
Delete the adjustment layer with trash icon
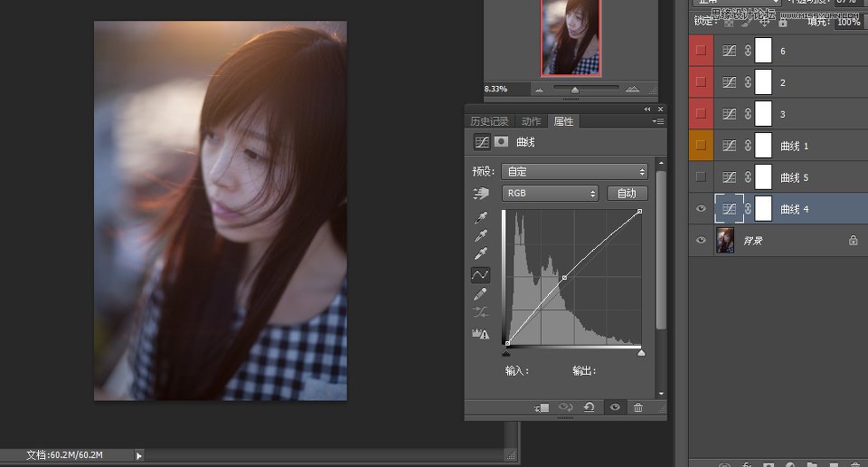click(638, 407)
